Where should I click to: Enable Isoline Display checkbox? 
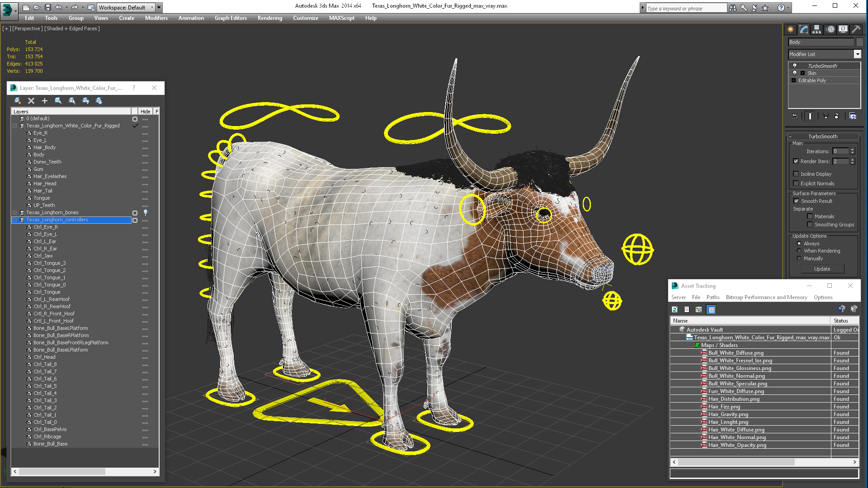pos(796,174)
